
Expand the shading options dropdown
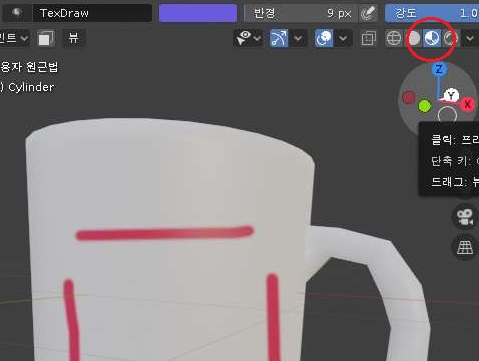pos(470,38)
